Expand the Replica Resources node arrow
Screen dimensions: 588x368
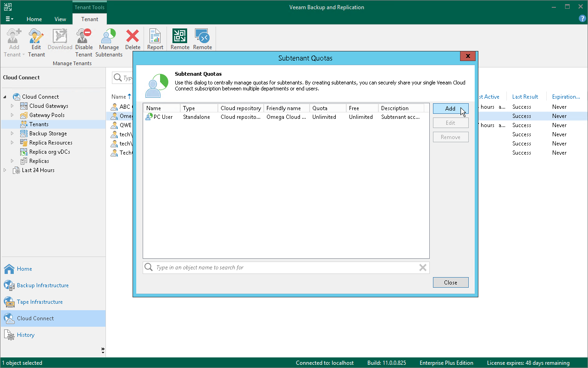pos(13,143)
